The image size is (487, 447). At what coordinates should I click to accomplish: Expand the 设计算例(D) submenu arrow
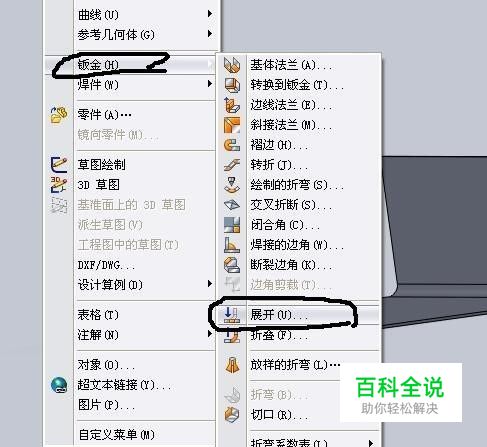point(210,284)
